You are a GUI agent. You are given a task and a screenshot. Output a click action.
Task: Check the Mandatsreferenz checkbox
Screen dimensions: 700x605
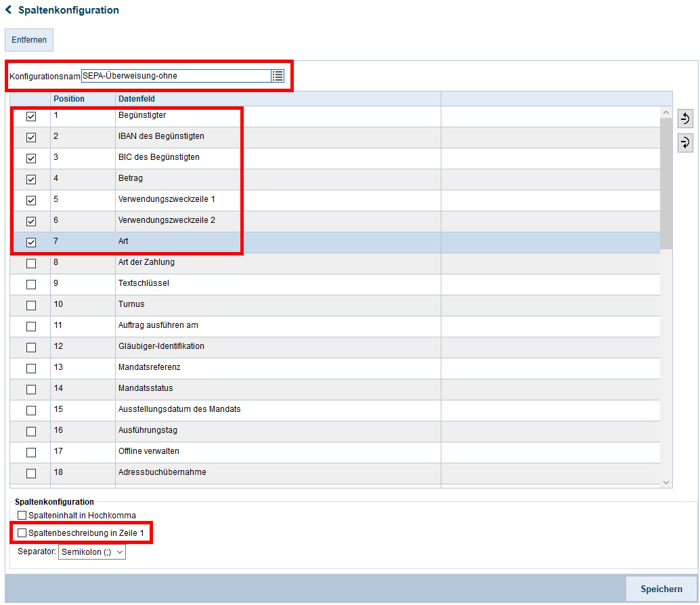point(31,369)
